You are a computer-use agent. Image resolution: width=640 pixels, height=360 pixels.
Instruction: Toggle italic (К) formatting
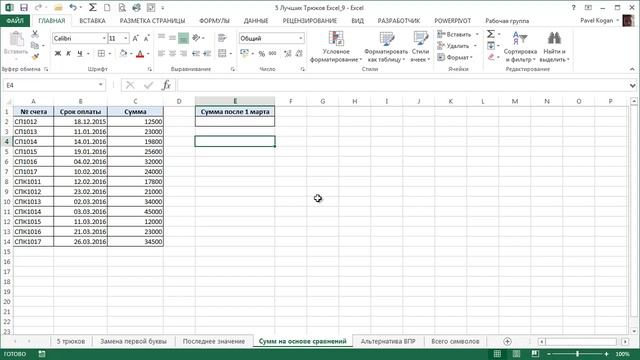pyautogui.click(x=69, y=53)
